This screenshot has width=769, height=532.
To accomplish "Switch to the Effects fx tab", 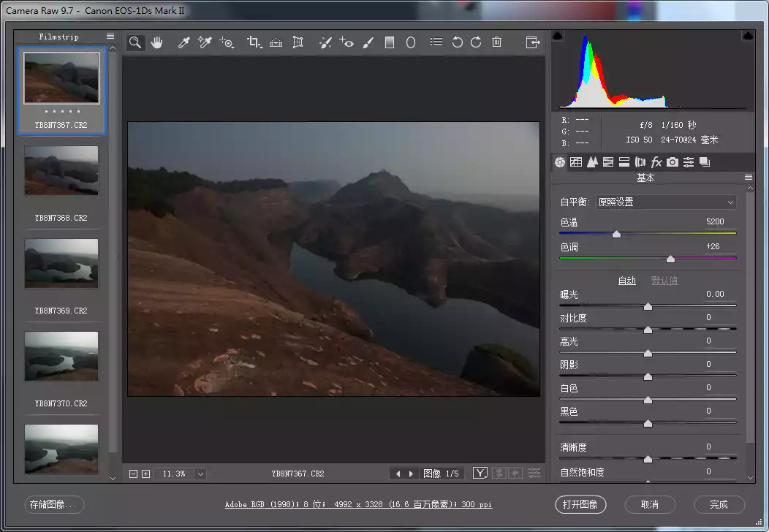I will point(656,162).
